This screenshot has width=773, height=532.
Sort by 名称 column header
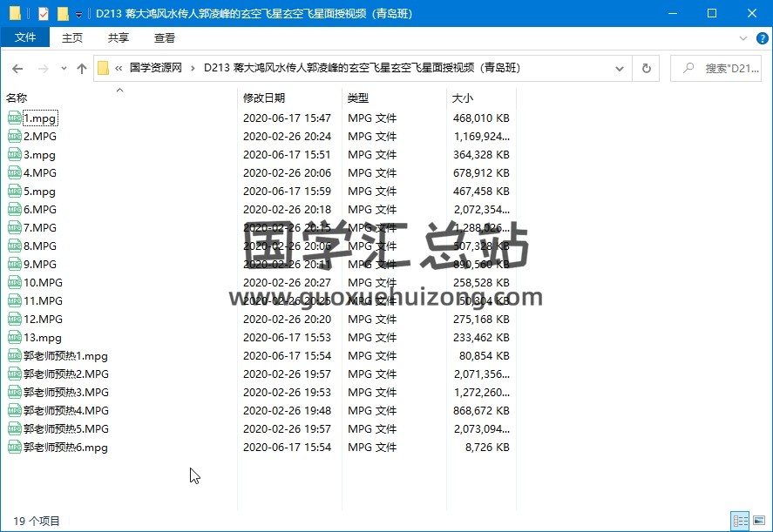click(x=119, y=98)
